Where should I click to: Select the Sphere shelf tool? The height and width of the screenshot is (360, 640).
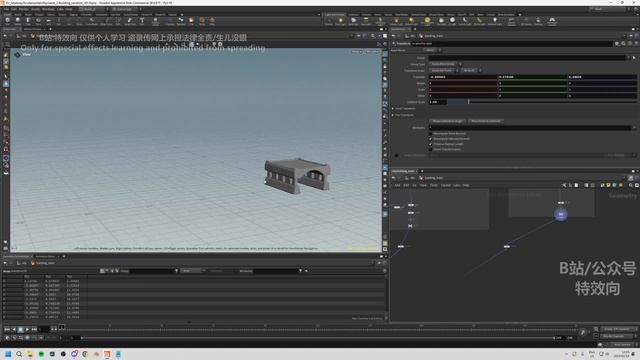18,21
